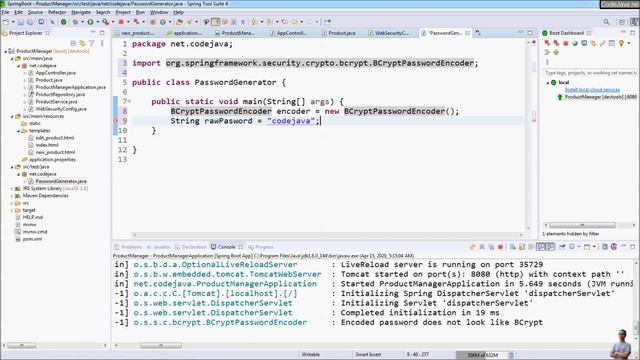640x360 pixels.
Task: Open ProductManagerApplication.java in Project Explorer
Action: pos(70,87)
